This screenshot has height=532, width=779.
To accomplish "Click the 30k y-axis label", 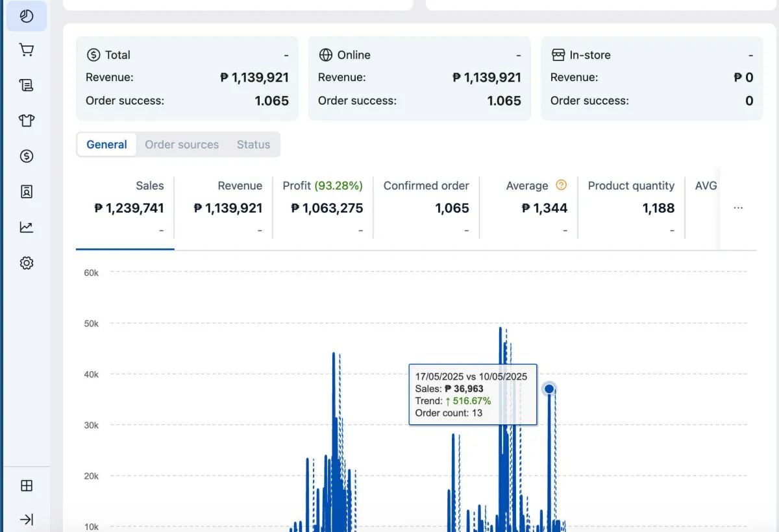I will coord(91,425).
